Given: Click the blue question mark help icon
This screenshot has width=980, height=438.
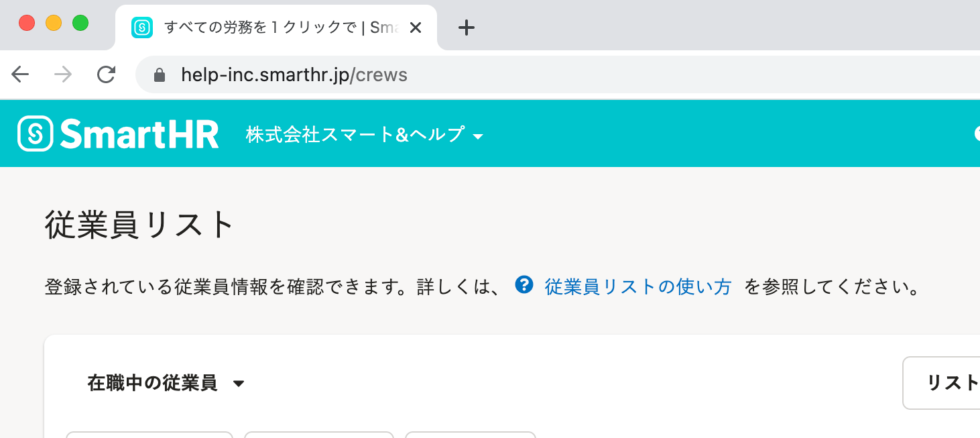Looking at the screenshot, I should pyautogui.click(x=524, y=285).
